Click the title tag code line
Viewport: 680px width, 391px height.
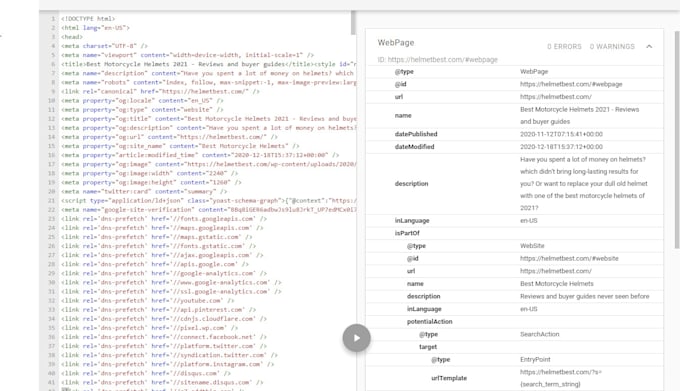[209, 64]
